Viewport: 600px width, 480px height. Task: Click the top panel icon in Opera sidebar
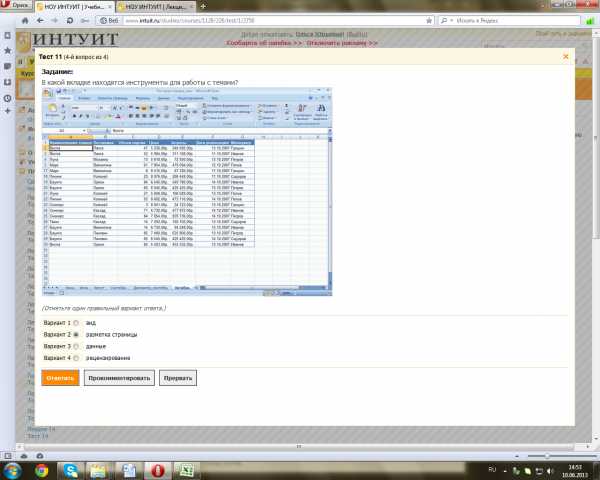pos(7,35)
